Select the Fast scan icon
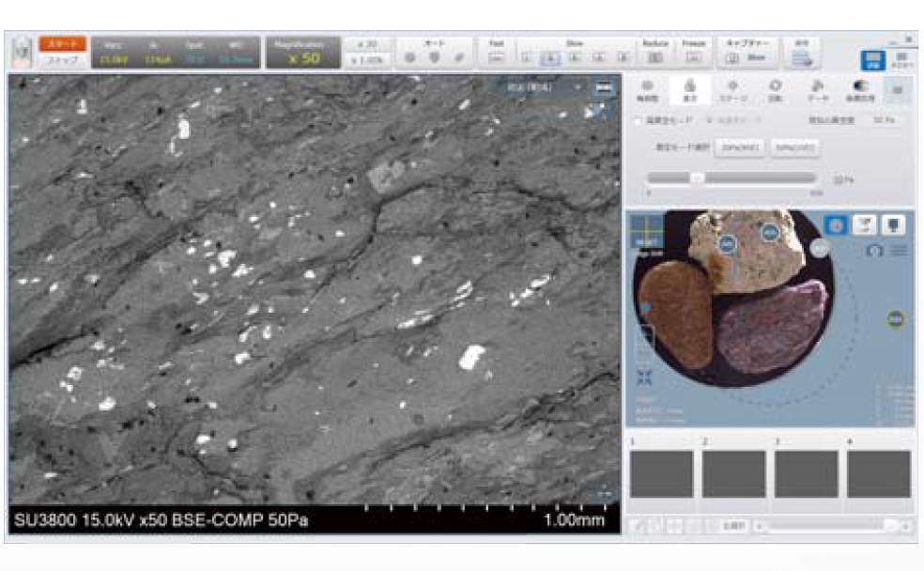Screen dimensions: 924x571 pyautogui.click(x=496, y=58)
